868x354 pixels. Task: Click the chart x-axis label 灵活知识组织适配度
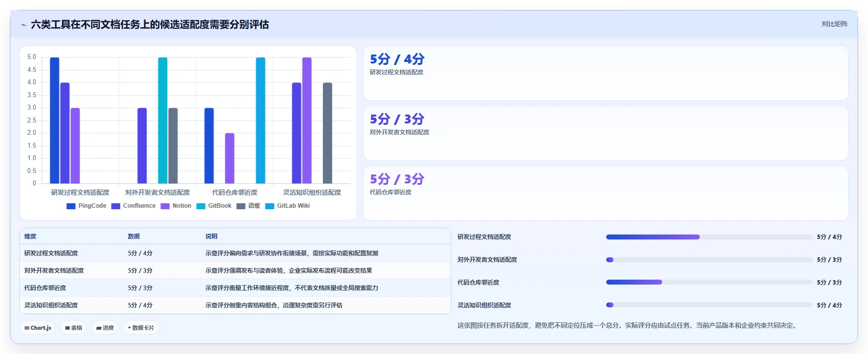[312, 192]
